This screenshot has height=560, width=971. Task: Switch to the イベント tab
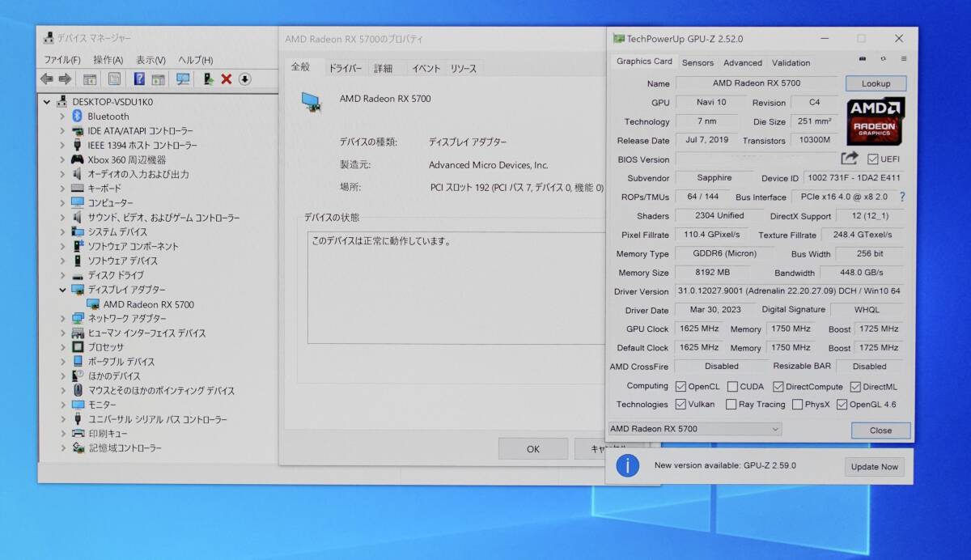tap(426, 69)
